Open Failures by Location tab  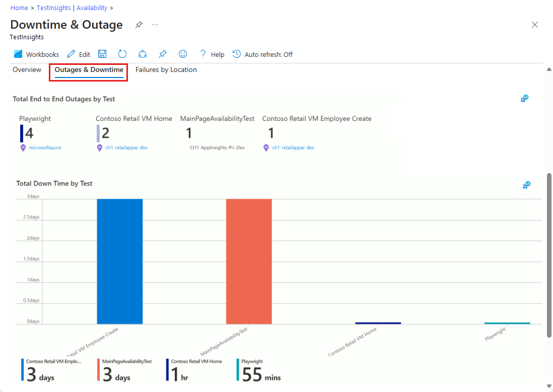click(166, 70)
